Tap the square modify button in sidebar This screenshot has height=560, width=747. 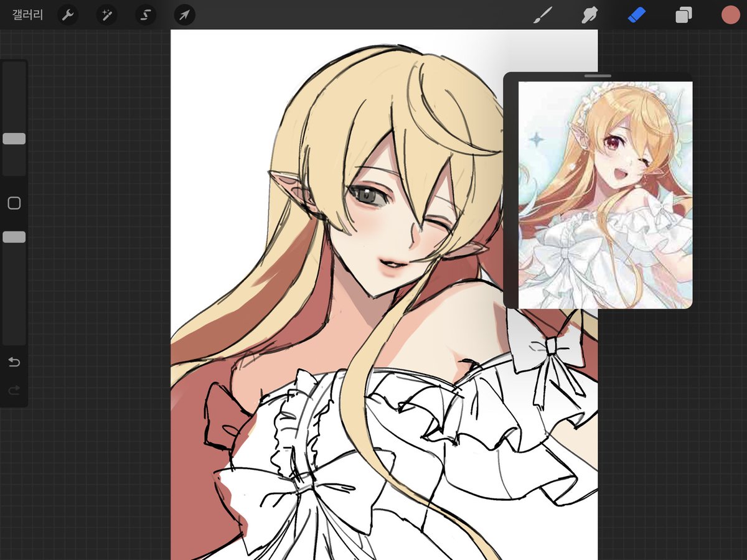tap(14, 203)
